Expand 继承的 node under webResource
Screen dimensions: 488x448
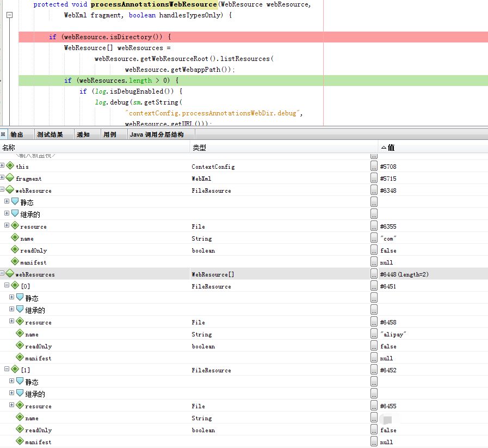click(7, 213)
